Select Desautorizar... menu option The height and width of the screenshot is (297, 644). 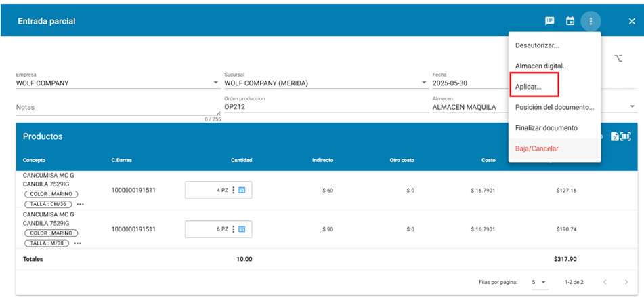click(x=555, y=45)
